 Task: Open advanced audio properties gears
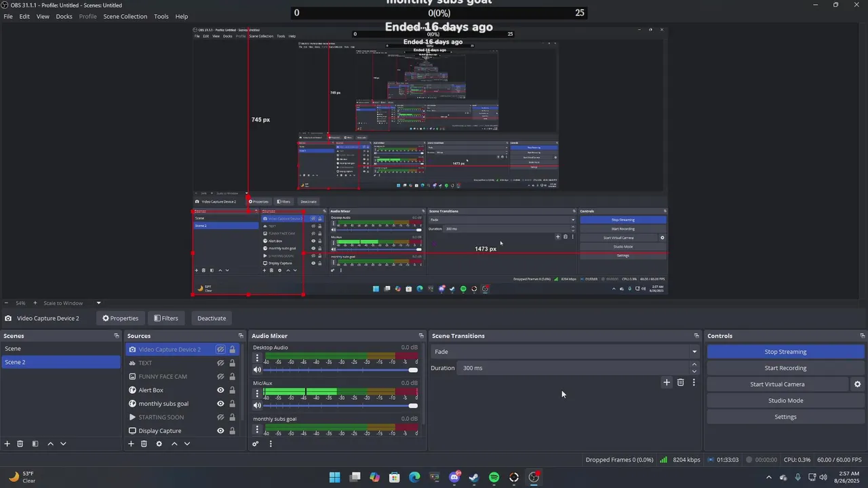[x=256, y=444]
